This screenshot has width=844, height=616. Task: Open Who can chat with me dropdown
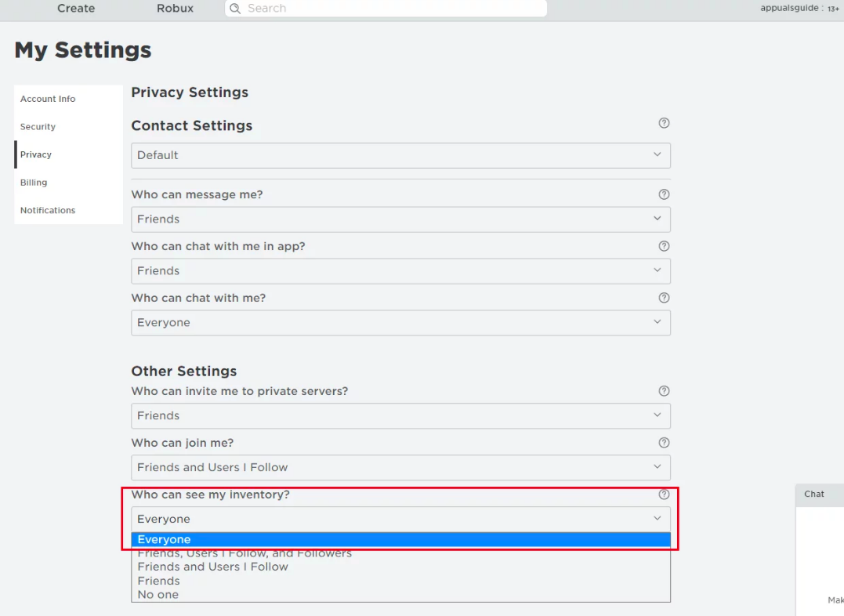(x=400, y=323)
